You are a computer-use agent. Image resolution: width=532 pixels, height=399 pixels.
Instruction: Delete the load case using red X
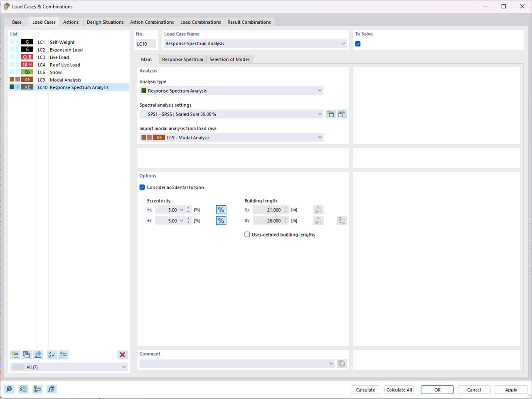point(122,355)
